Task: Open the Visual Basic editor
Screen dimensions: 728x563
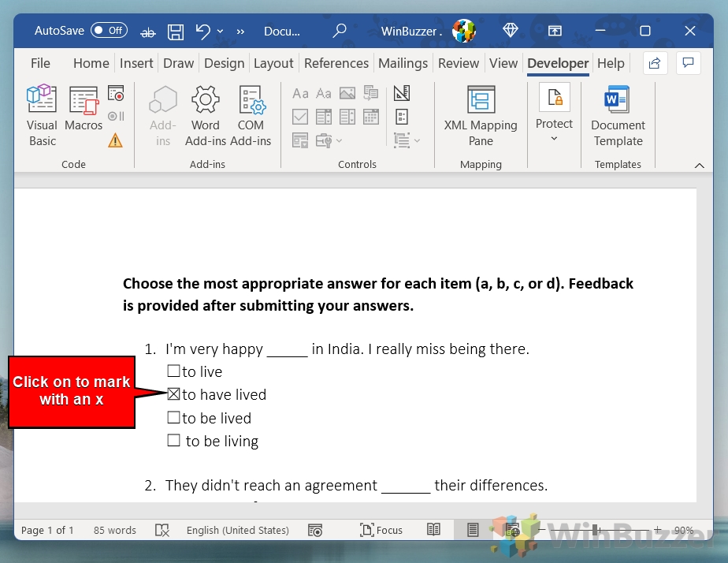Action: coord(41,113)
